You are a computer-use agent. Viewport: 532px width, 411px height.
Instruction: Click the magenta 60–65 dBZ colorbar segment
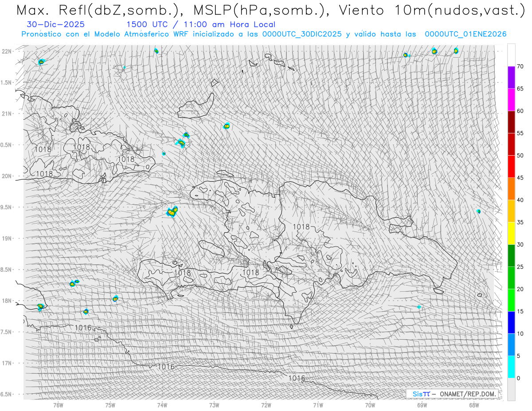tap(511, 100)
